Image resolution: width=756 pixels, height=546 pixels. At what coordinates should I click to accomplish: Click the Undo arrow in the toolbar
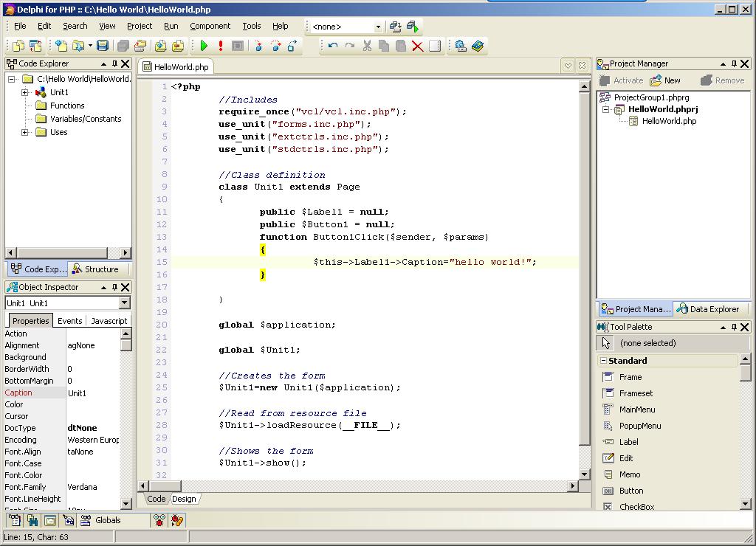333,46
